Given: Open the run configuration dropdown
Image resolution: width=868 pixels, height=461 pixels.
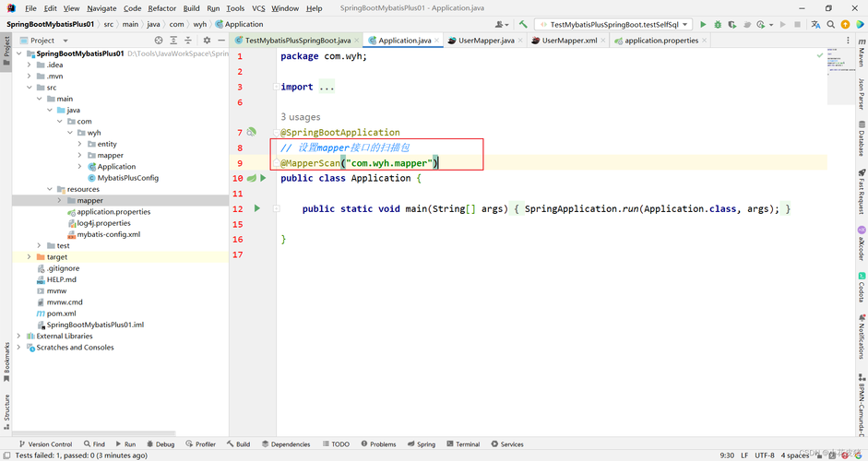Looking at the screenshot, I should (x=613, y=25).
